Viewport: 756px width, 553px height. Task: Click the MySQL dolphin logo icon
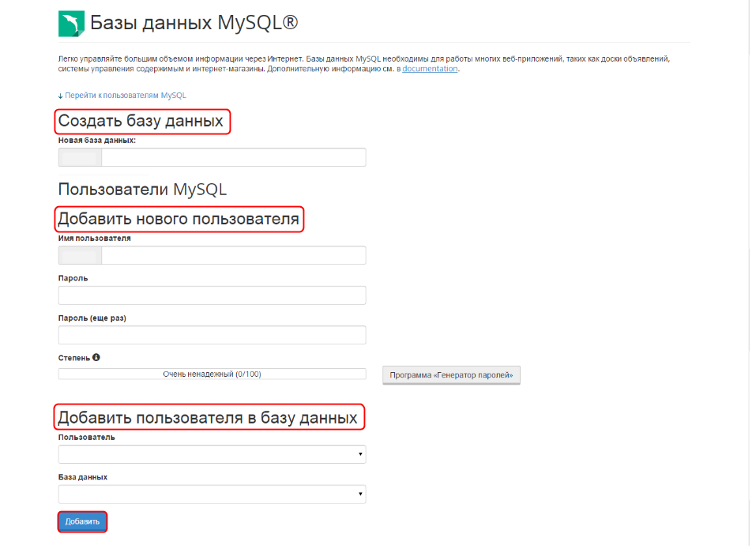pyautogui.click(x=71, y=24)
